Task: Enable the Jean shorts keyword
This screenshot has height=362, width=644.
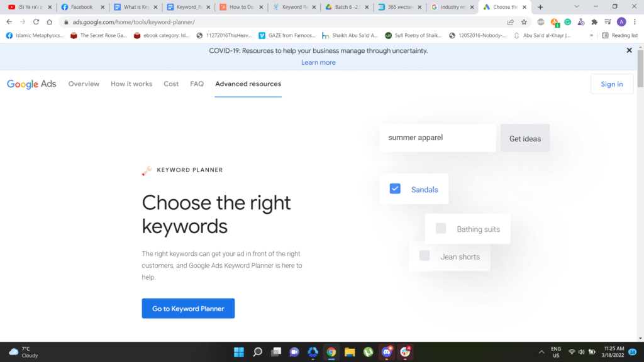Action: [424, 256]
